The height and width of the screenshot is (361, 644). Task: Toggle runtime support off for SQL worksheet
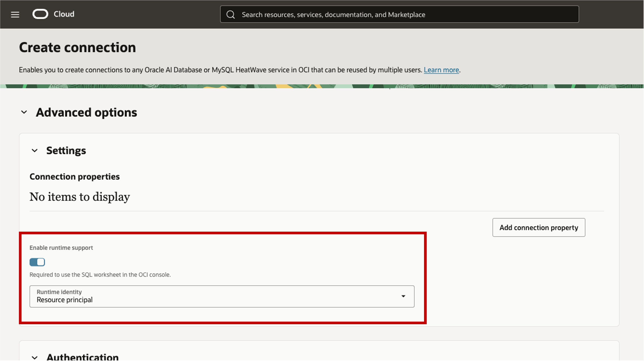pyautogui.click(x=37, y=262)
